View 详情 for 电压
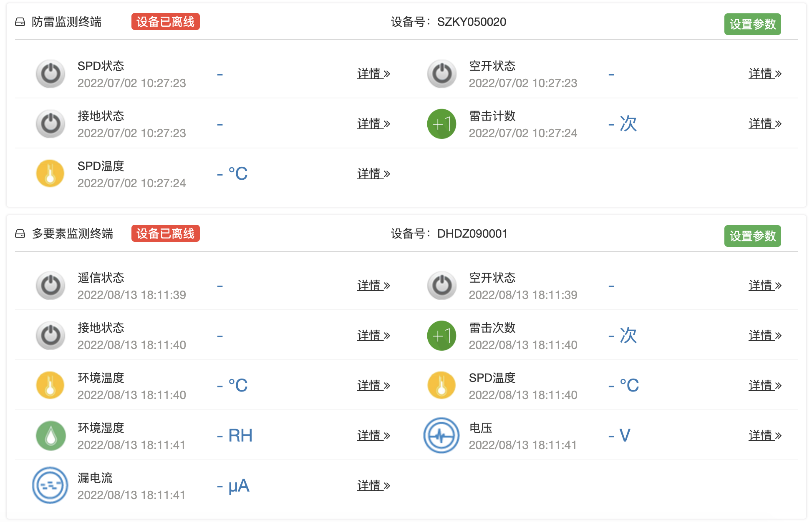The width and height of the screenshot is (812, 522). click(765, 436)
